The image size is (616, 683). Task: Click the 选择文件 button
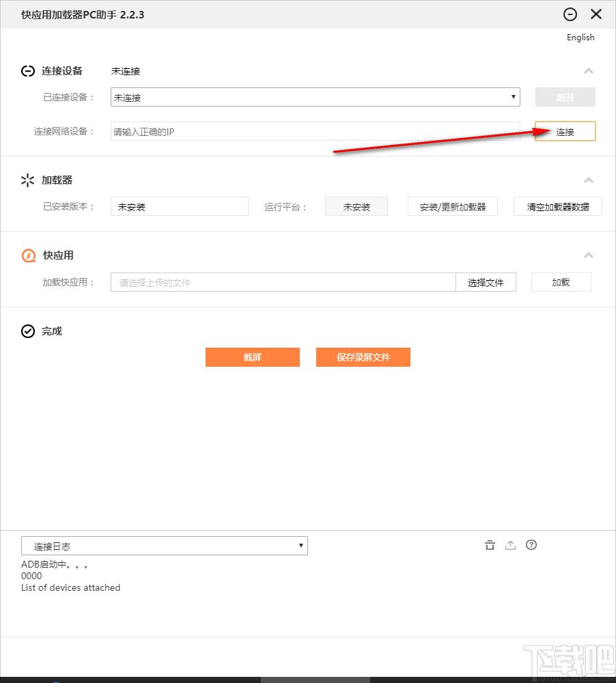pos(486,282)
